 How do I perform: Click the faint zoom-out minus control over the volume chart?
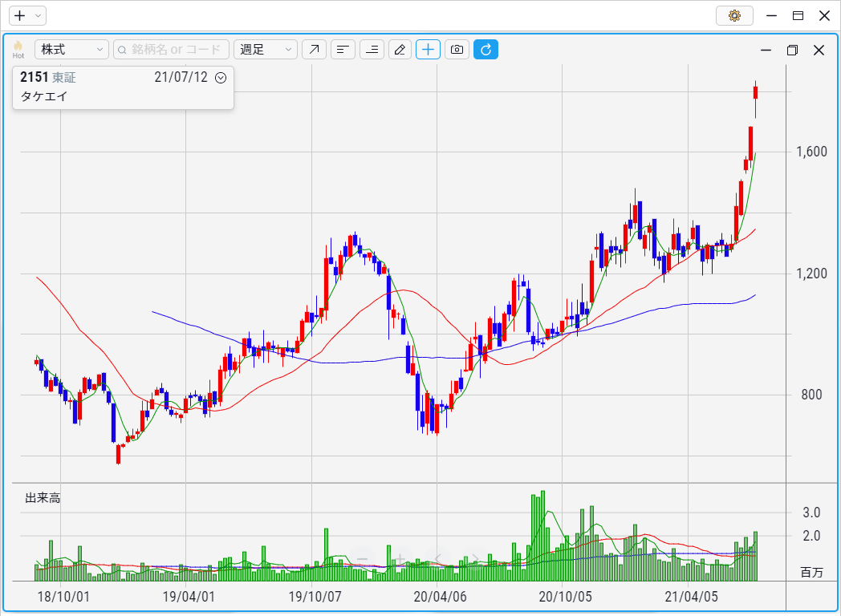tap(363, 560)
